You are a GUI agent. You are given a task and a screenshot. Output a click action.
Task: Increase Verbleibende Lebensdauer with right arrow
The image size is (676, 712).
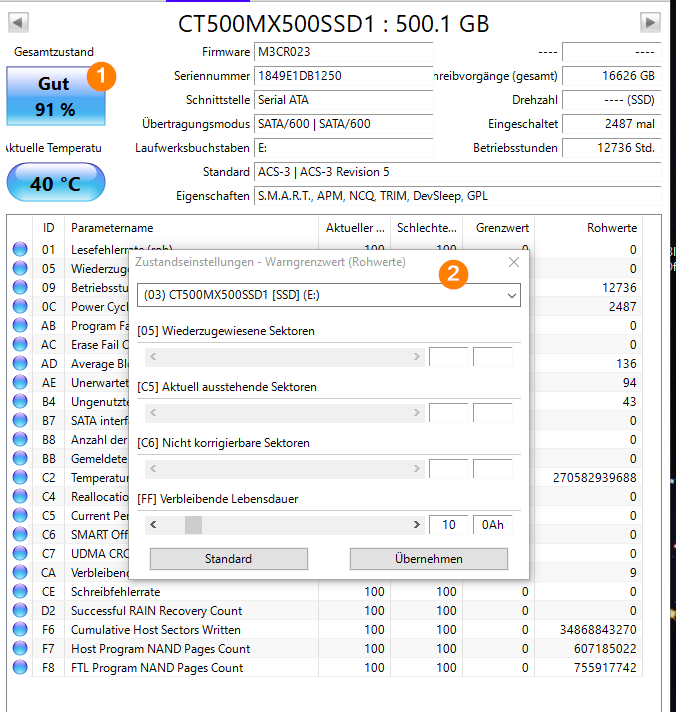(x=416, y=525)
